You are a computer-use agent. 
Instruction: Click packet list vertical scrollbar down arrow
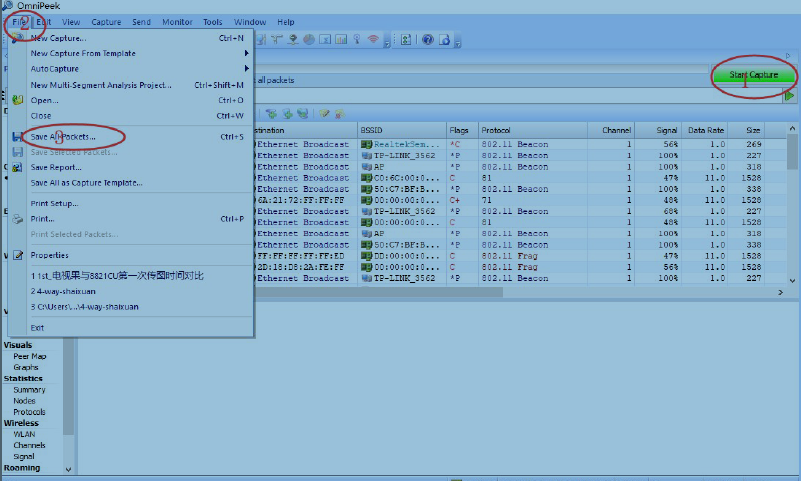point(792,280)
